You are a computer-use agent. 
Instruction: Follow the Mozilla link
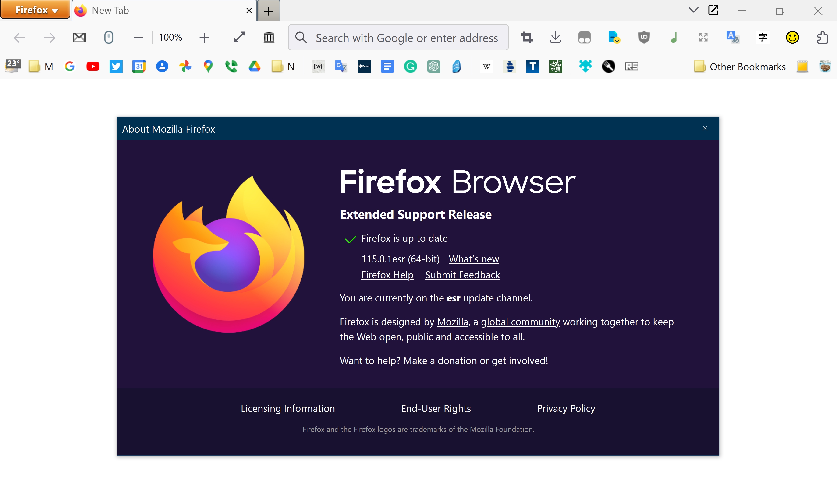click(452, 322)
